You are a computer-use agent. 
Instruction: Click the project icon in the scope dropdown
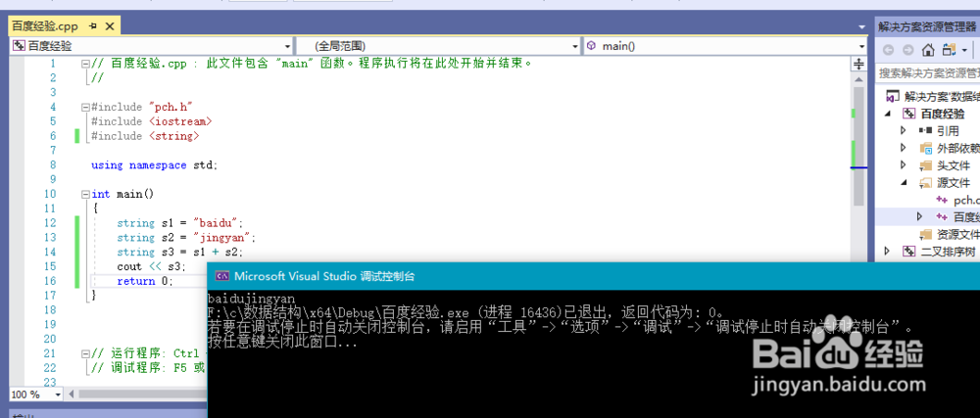coord(19,46)
